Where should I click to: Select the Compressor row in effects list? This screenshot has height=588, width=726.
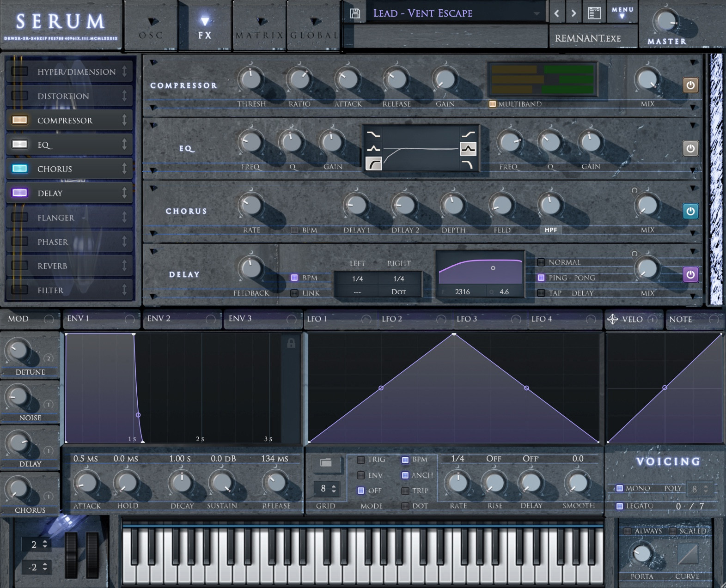[69, 120]
